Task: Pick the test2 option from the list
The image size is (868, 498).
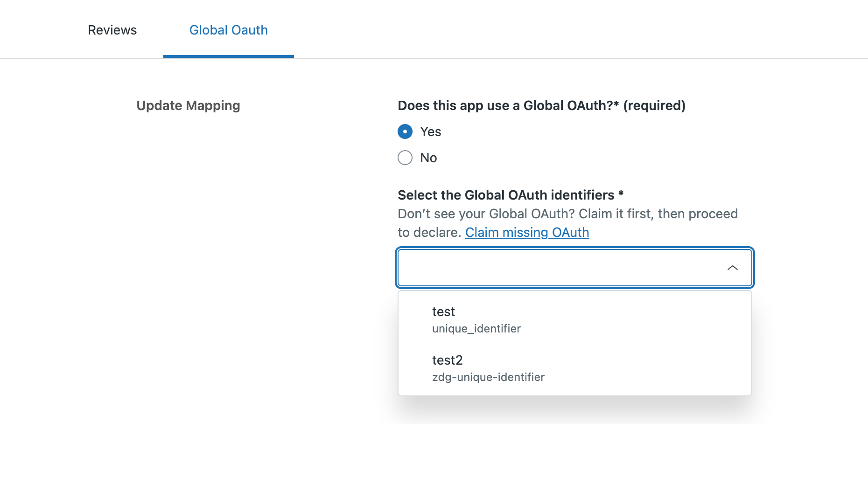Action: [x=447, y=360]
